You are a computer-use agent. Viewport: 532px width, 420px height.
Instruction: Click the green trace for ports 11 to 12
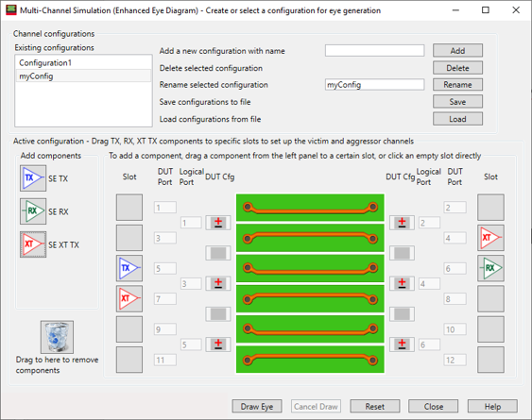(x=310, y=360)
